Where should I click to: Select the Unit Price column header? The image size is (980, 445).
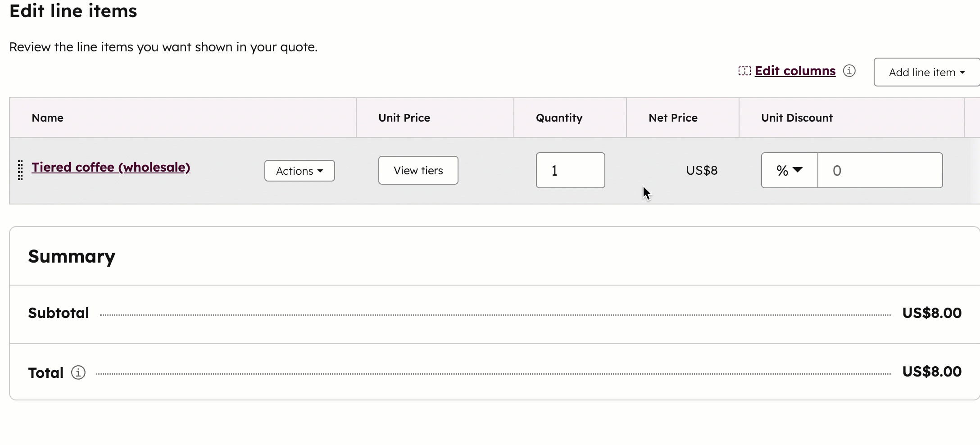pyautogui.click(x=404, y=118)
